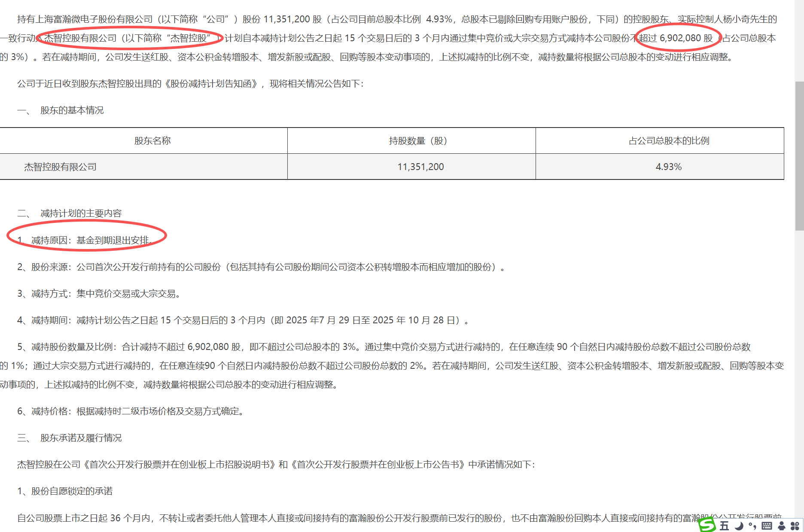This screenshot has width=804, height=532.
Task: Click table header 股东名称
Action: (x=152, y=141)
